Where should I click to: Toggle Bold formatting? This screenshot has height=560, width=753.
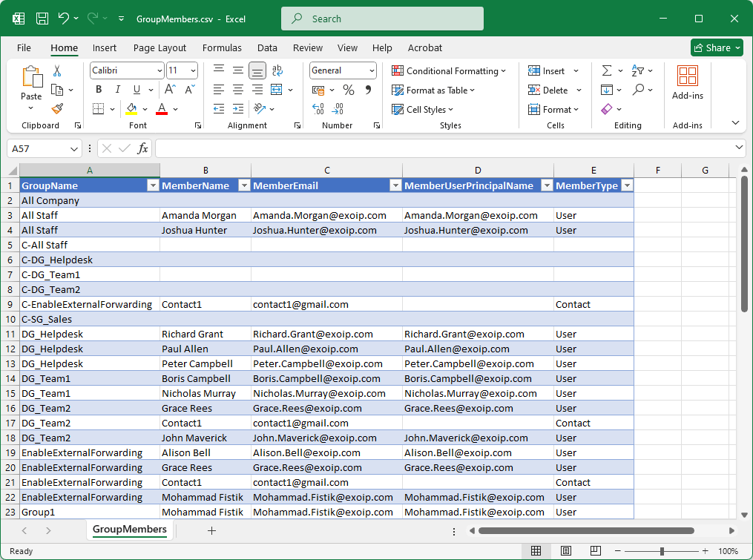click(99, 90)
